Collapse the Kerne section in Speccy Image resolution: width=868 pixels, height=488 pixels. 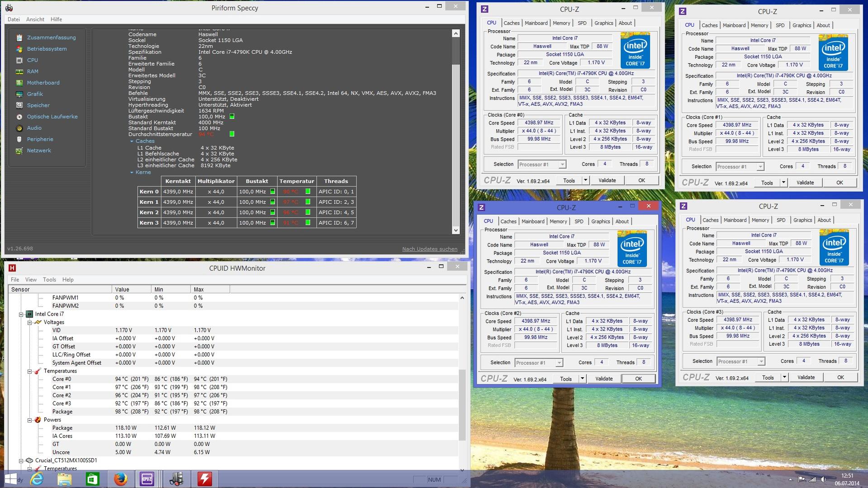pyautogui.click(x=132, y=172)
